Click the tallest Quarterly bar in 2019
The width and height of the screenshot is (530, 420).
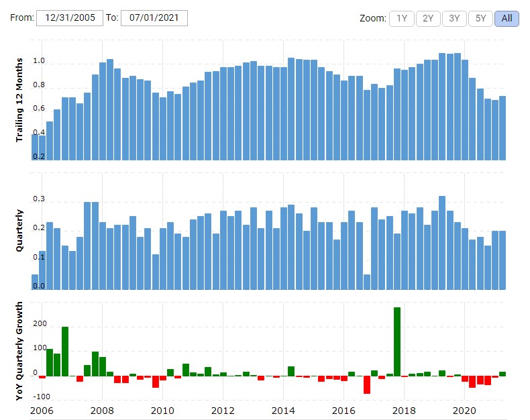(442, 243)
